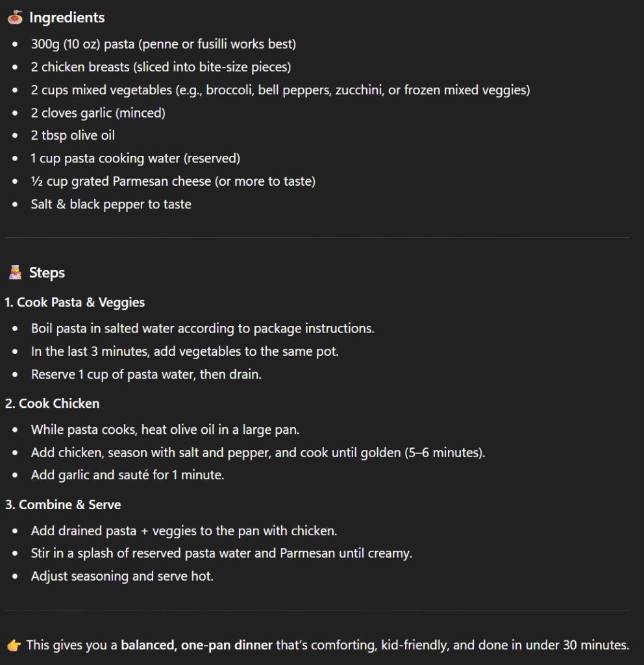Click the 2 cloves garlic line
The image size is (644, 665).
(98, 114)
